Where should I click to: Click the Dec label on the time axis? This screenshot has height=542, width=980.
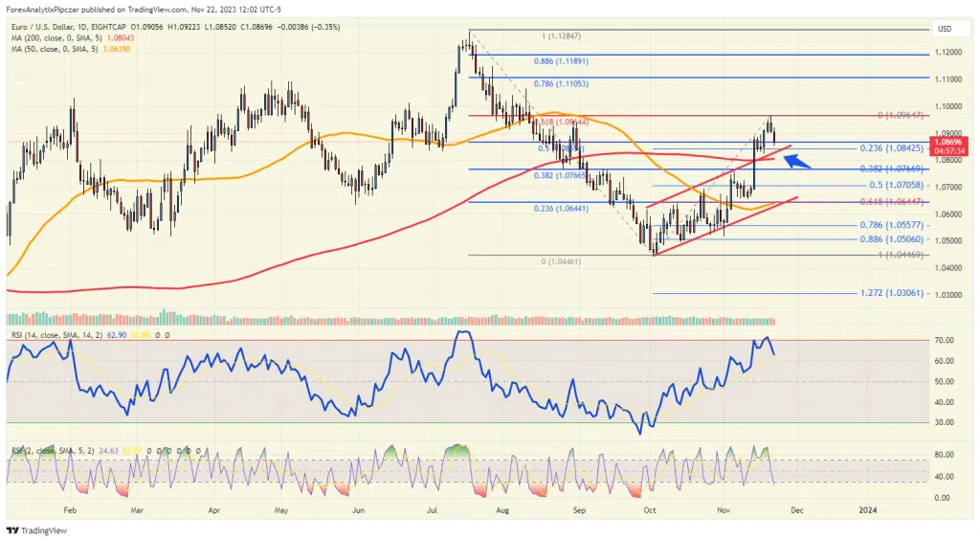tap(797, 510)
